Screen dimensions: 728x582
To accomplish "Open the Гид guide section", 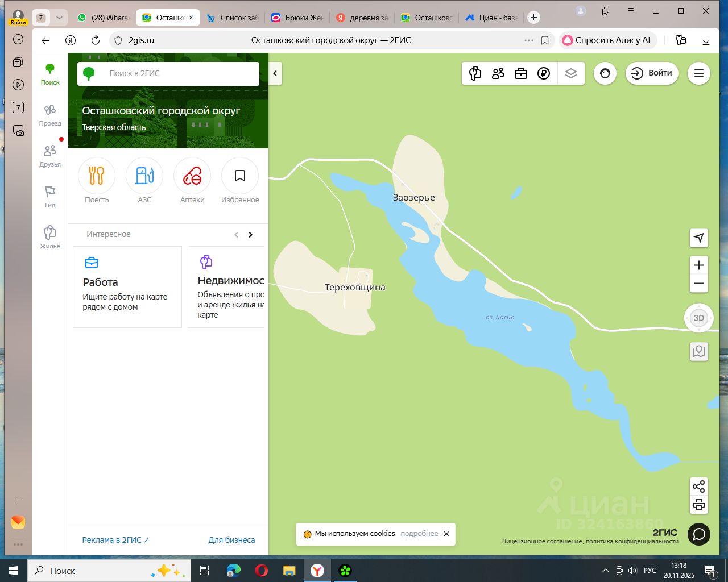I will pyautogui.click(x=50, y=197).
